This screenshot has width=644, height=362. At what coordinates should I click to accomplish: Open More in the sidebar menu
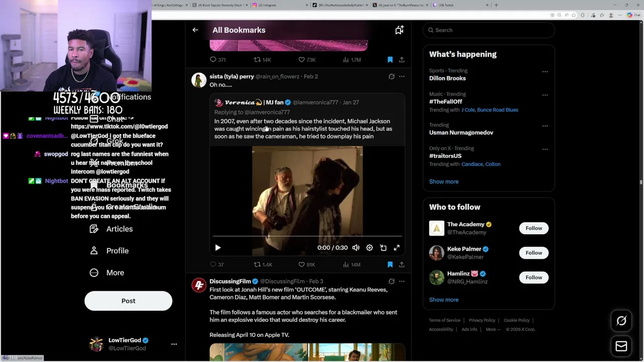[x=107, y=273]
